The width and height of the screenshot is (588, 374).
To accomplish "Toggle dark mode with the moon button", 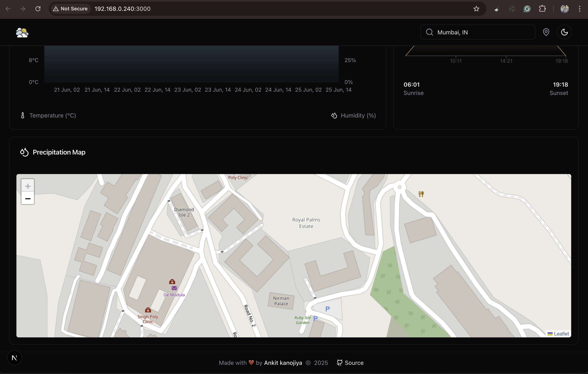I will pyautogui.click(x=564, y=32).
